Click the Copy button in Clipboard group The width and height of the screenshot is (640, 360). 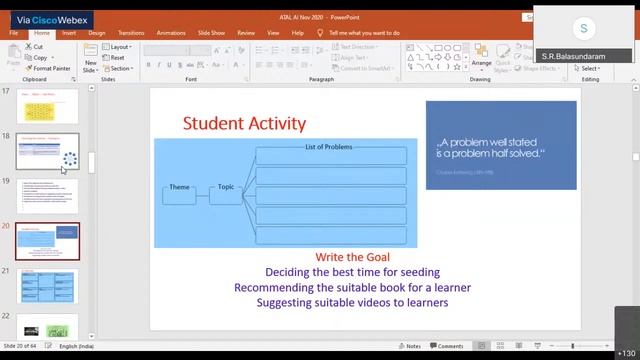point(36,58)
